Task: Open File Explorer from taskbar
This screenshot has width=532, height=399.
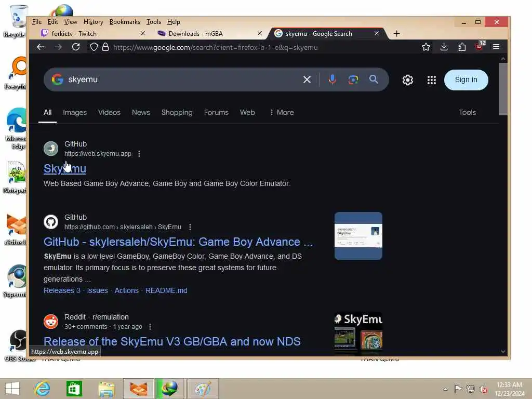Action: 106,389
